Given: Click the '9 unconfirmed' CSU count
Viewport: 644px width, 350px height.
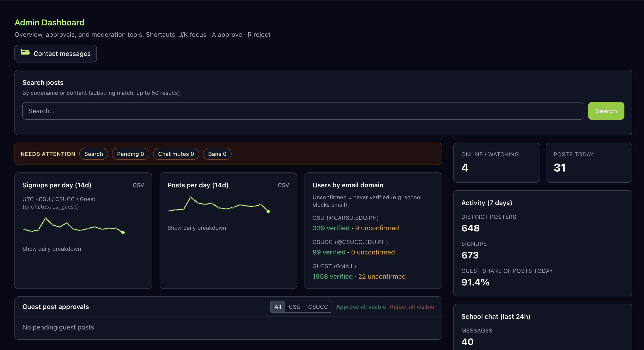Looking at the screenshot, I should point(377,228).
